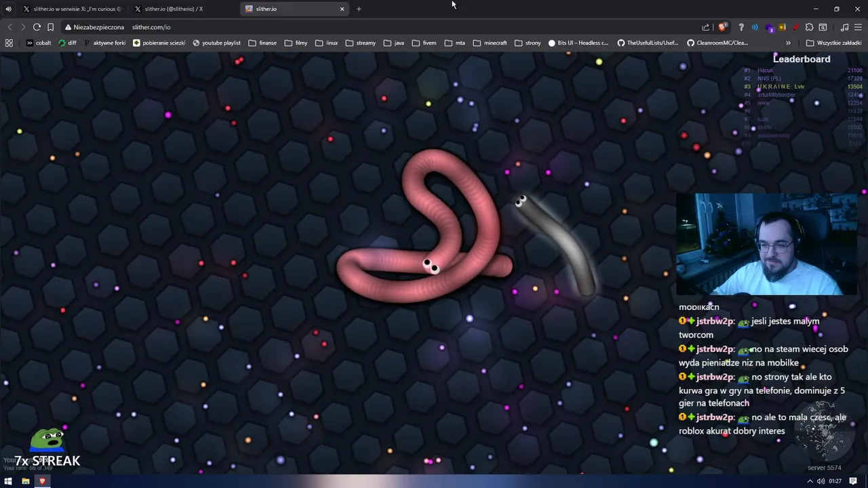Click the tab audio mute speaker icon

[x=8, y=9]
